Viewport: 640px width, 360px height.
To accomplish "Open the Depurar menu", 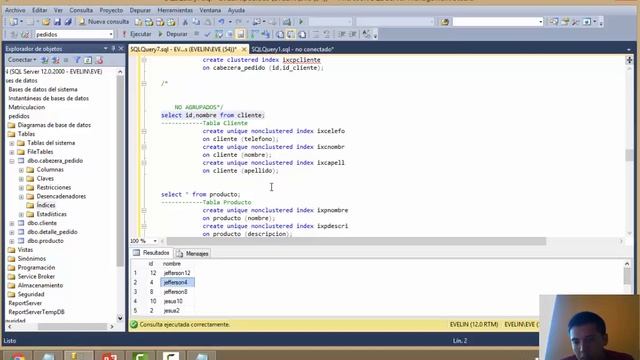I will point(140,10).
